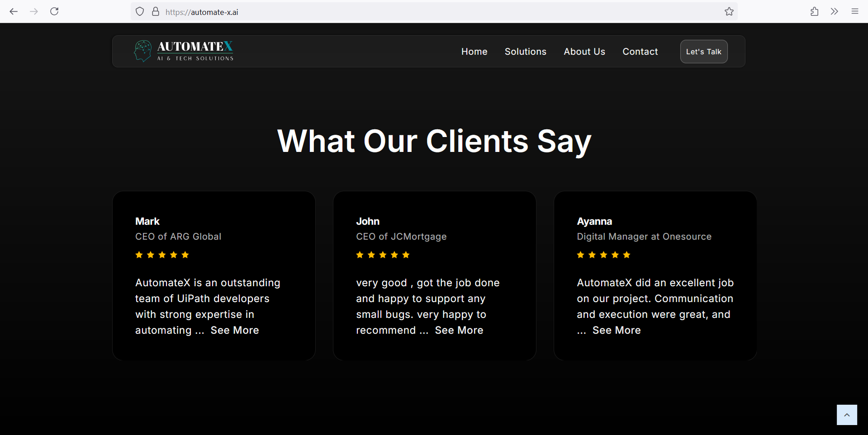This screenshot has width=868, height=435.
Task: Expand the hidden toolbar items chevron
Action: coord(834,11)
